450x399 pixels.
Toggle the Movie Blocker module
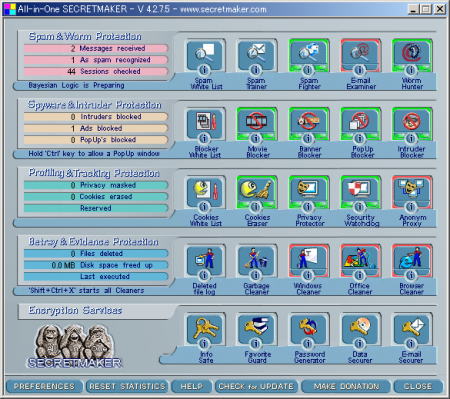[256, 122]
